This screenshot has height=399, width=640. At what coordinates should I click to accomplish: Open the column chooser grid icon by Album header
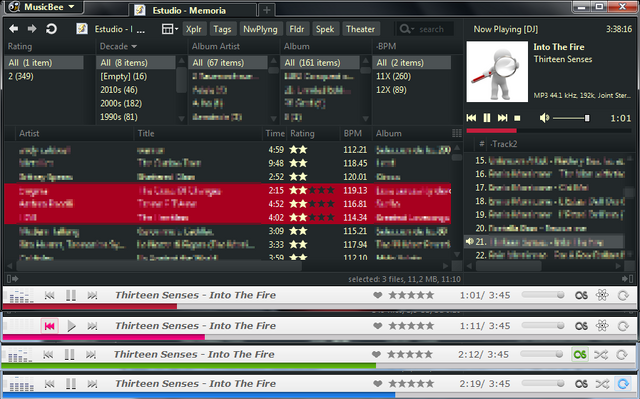(457, 133)
